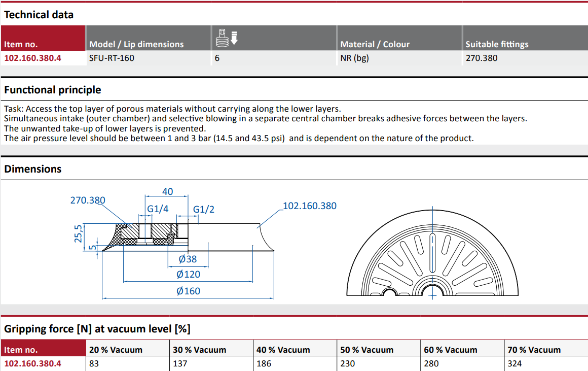Viewport: 588px width, 371px height.
Task: Click the line "The unwanted take-up of lower layers is prevented."
Action: click(105, 128)
